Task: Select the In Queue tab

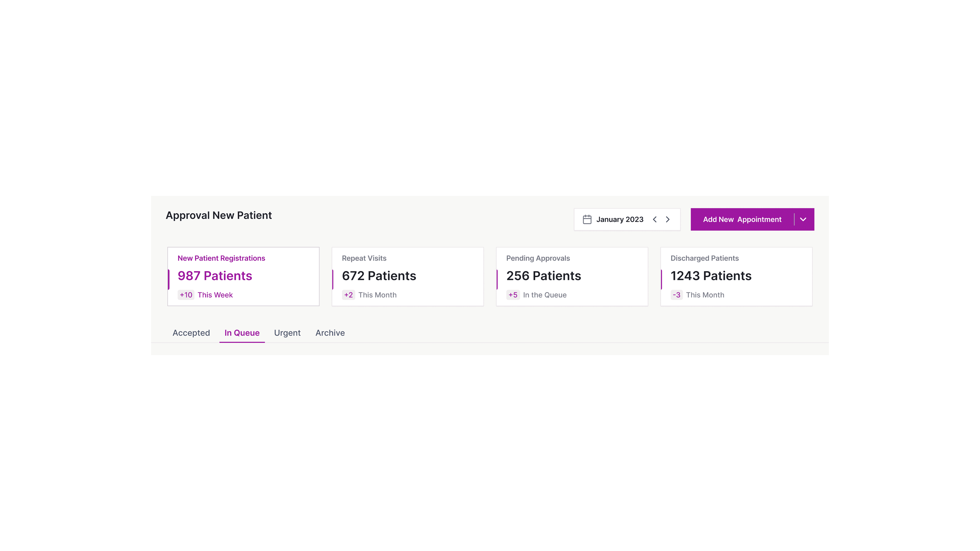Action: point(242,333)
